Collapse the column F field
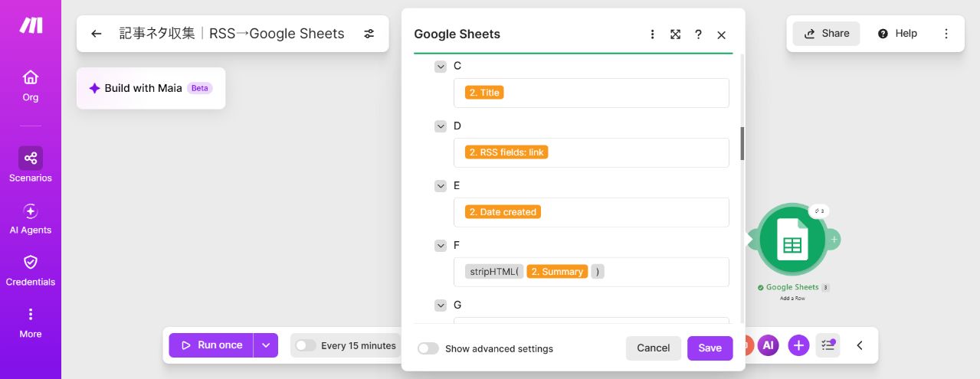The image size is (980, 379). pyautogui.click(x=441, y=246)
